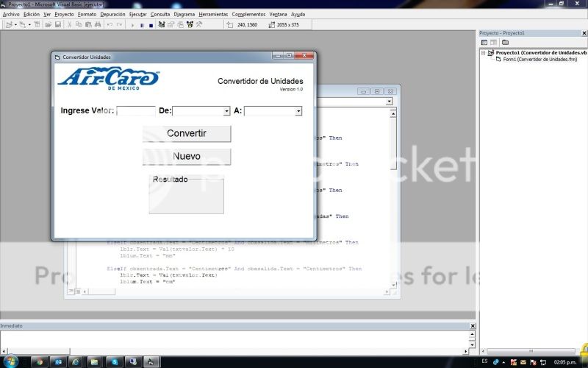This screenshot has width=588, height=368.
Task: Click Toggle Folders icon in Project panel
Action: coord(506,43)
